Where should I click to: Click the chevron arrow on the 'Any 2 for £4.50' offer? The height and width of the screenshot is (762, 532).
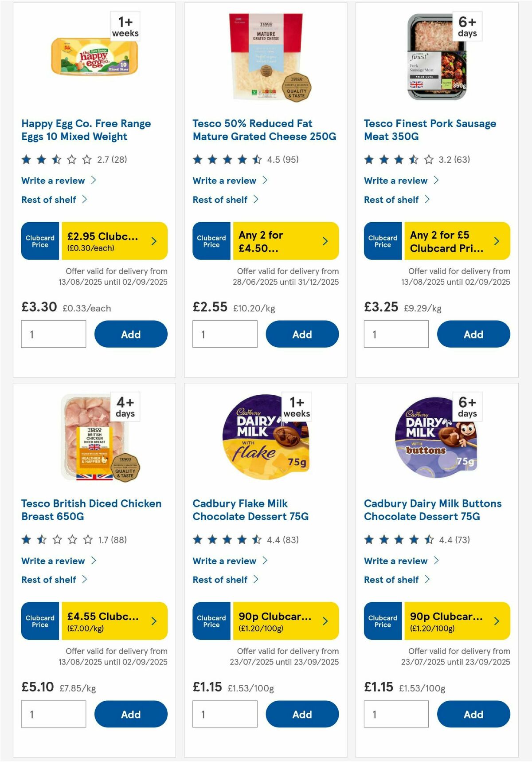[x=325, y=241]
